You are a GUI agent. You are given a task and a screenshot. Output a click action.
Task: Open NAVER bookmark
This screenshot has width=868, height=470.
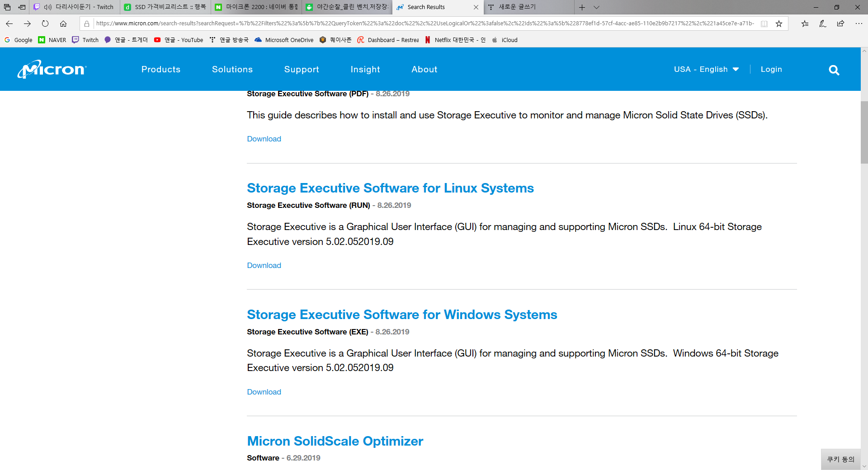click(52, 40)
